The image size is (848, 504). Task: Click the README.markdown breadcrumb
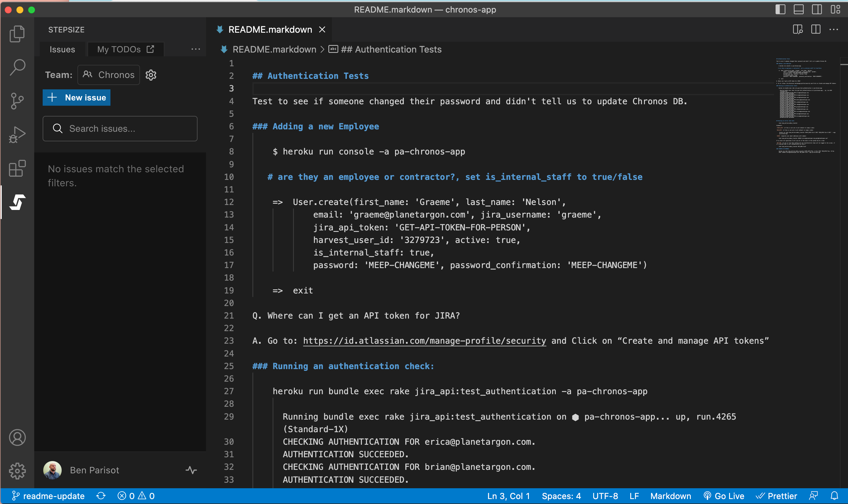point(274,49)
